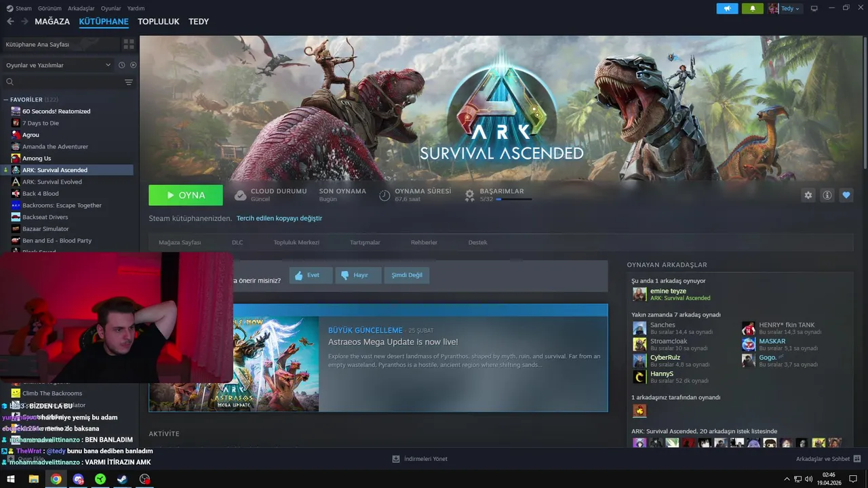This screenshot has width=868, height=488.
Task: Open the achievements gear icon
Action: [469, 195]
